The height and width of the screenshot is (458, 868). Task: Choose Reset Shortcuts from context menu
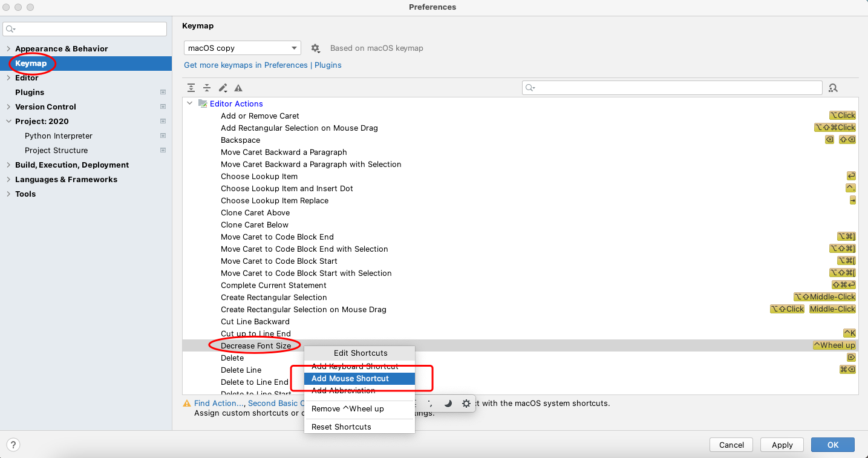[359, 427]
